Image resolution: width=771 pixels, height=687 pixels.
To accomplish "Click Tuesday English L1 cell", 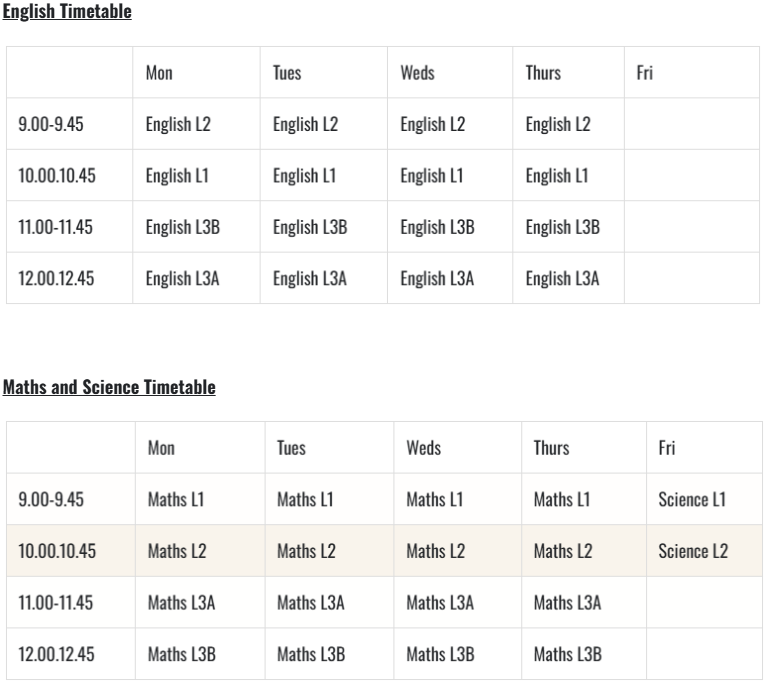I will pos(304,176).
